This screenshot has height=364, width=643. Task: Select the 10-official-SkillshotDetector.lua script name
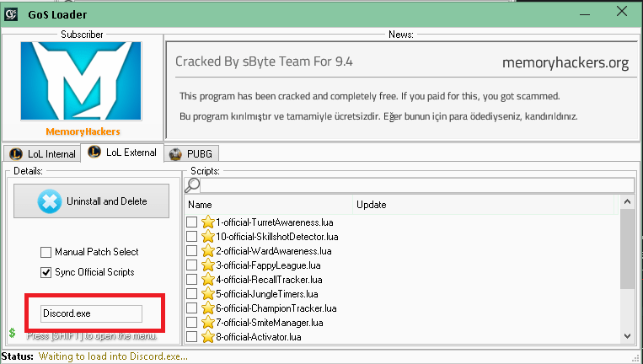coord(276,237)
